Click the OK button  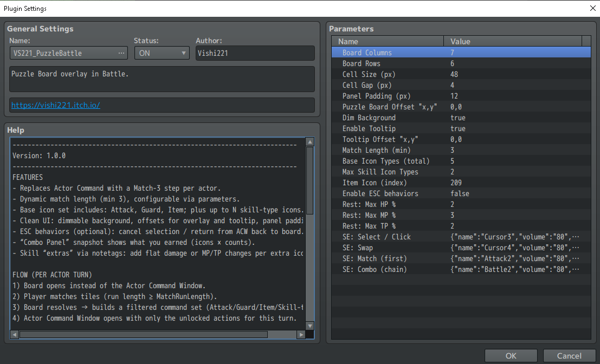(511, 356)
